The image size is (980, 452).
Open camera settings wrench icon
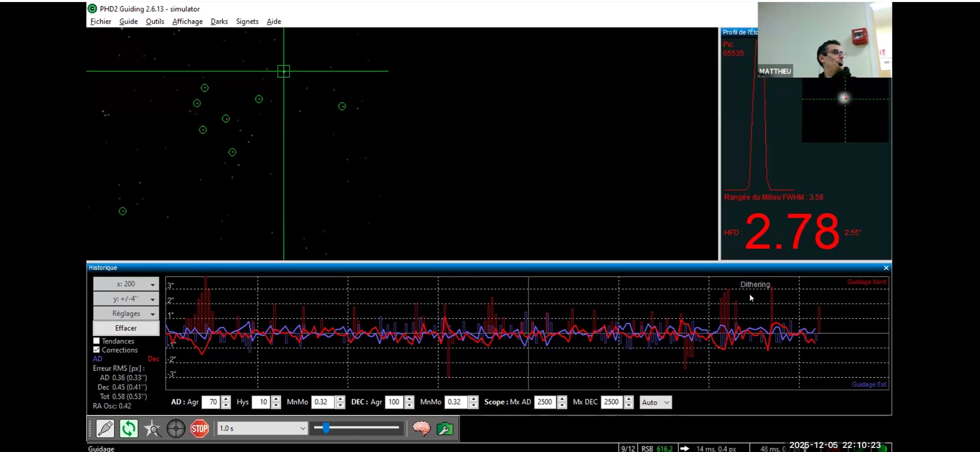445,429
